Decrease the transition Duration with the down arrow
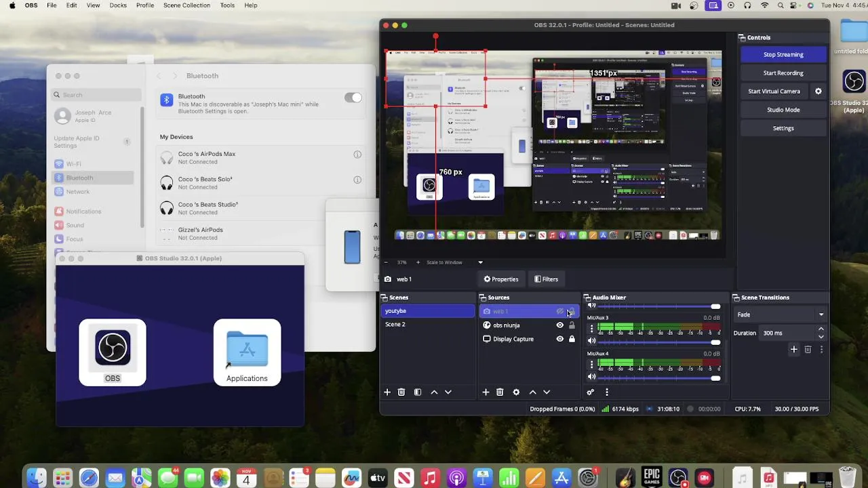 point(821,336)
